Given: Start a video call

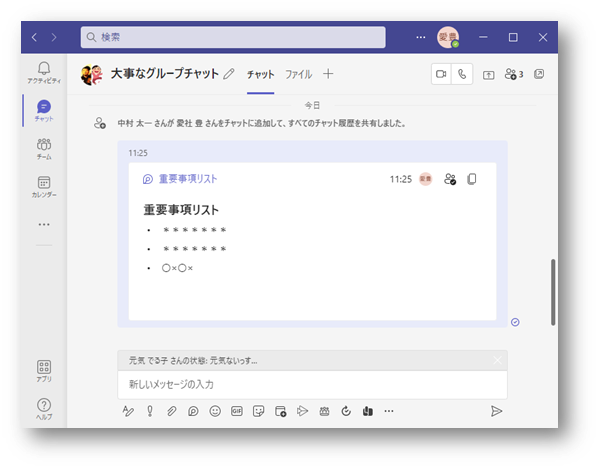Looking at the screenshot, I should pos(441,74).
